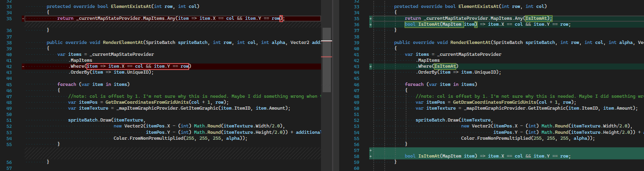This screenshot has width=644, height=171.
Task: Click ElementExistsAt method name in right pane
Action: [478, 6]
